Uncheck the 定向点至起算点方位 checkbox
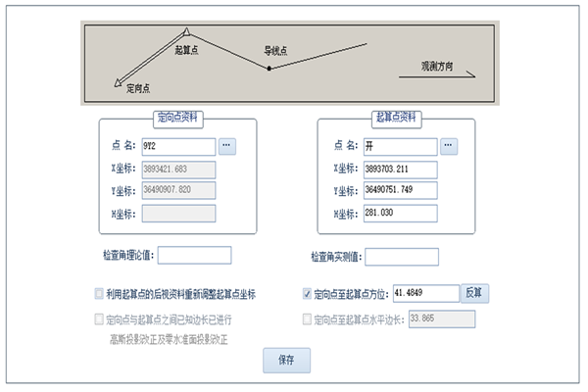 coord(308,293)
